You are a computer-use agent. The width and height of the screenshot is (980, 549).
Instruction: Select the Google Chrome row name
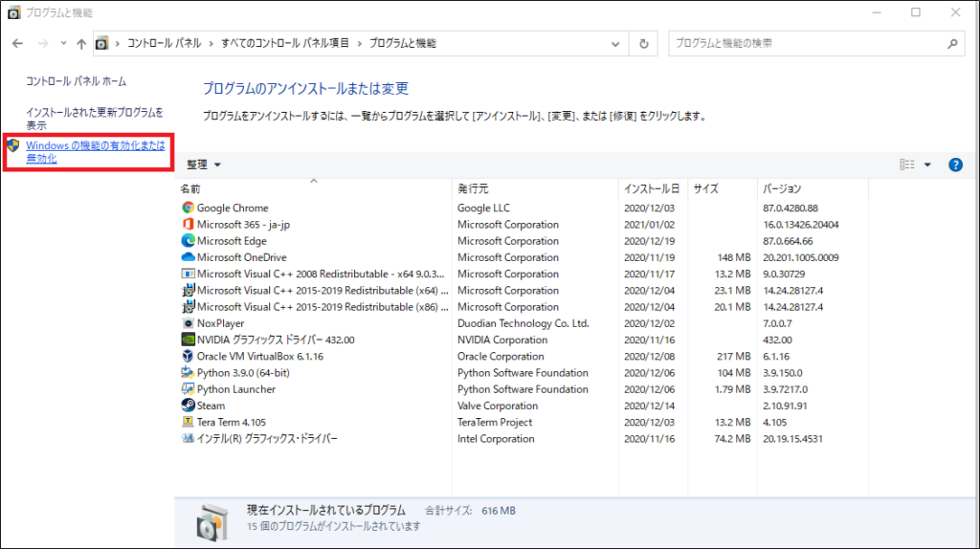click(x=233, y=208)
